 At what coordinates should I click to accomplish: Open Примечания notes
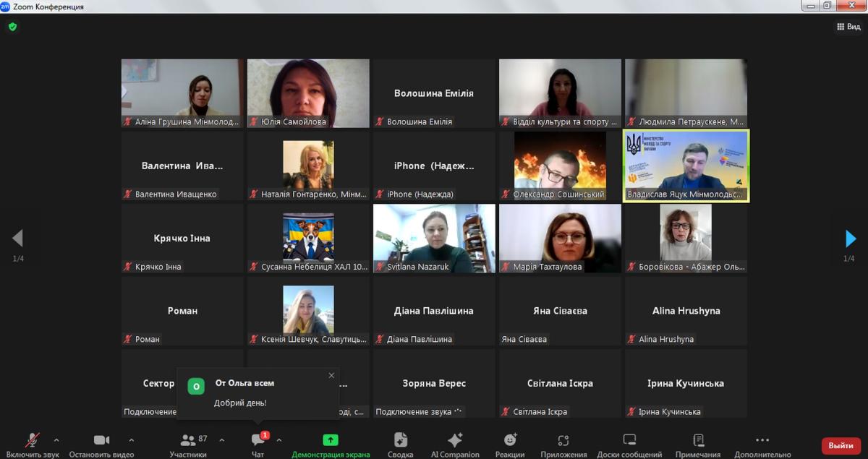[x=698, y=445]
